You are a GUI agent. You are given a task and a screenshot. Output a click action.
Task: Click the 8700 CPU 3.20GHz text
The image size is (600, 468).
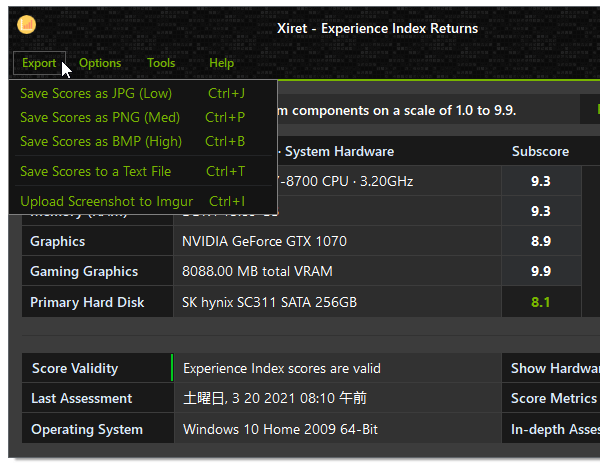[346, 181]
